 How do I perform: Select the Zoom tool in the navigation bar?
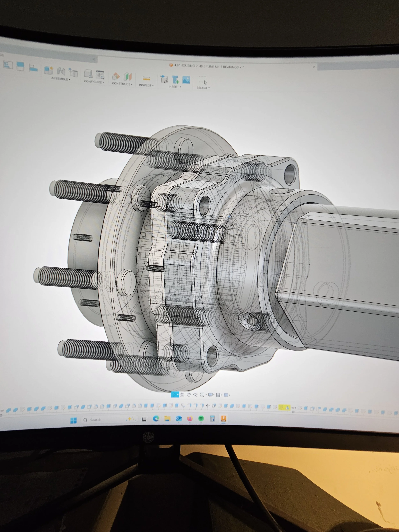pyautogui.click(x=195, y=395)
